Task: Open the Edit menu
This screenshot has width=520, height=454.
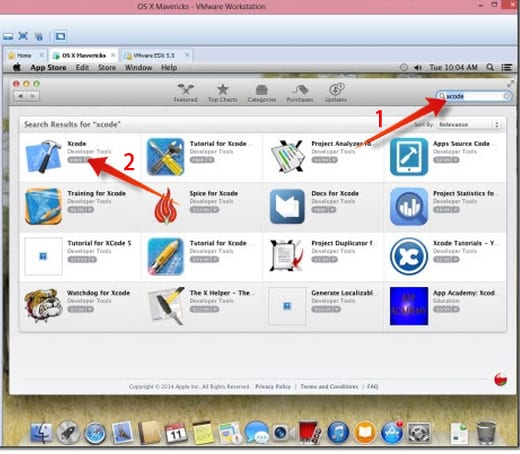Action: (x=82, y=68)
